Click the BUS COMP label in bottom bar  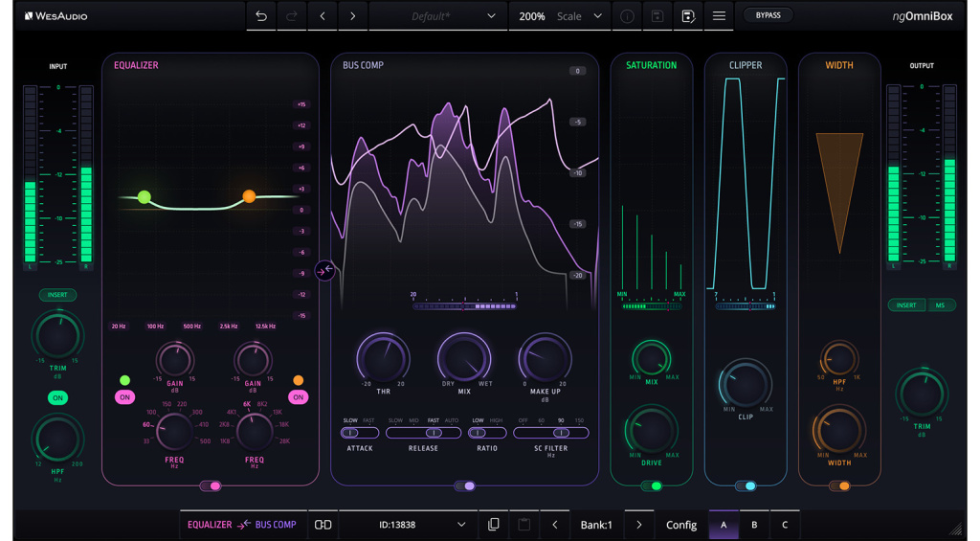276,525
